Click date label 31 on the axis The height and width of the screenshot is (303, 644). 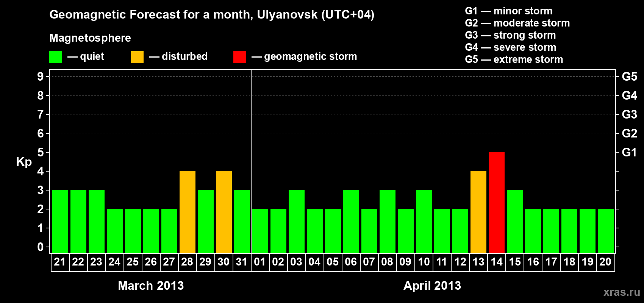point(242,262)
